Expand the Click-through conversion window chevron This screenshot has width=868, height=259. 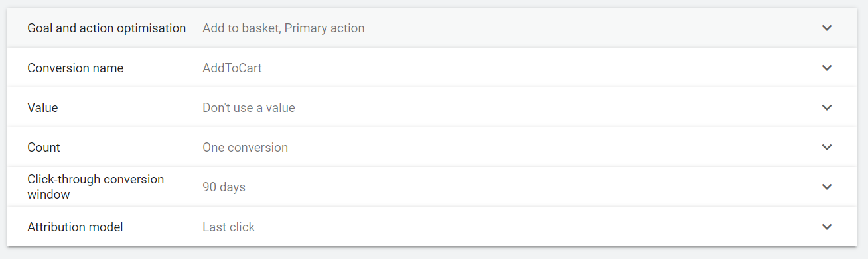click(826, 187)
